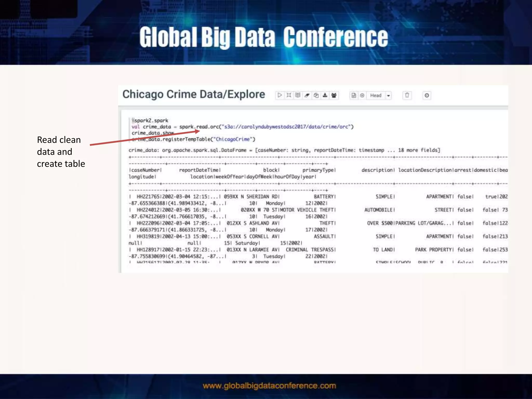This screenshot has height=399, width=532.
Task: Click the spark.read.orc code line
Action: [x=243, y=127]
